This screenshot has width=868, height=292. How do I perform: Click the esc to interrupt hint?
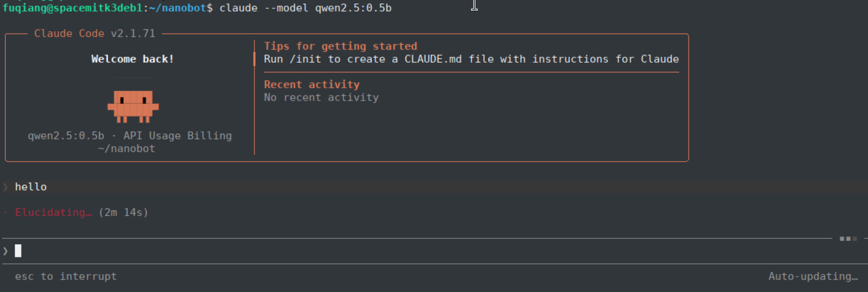tap(66, 277)
